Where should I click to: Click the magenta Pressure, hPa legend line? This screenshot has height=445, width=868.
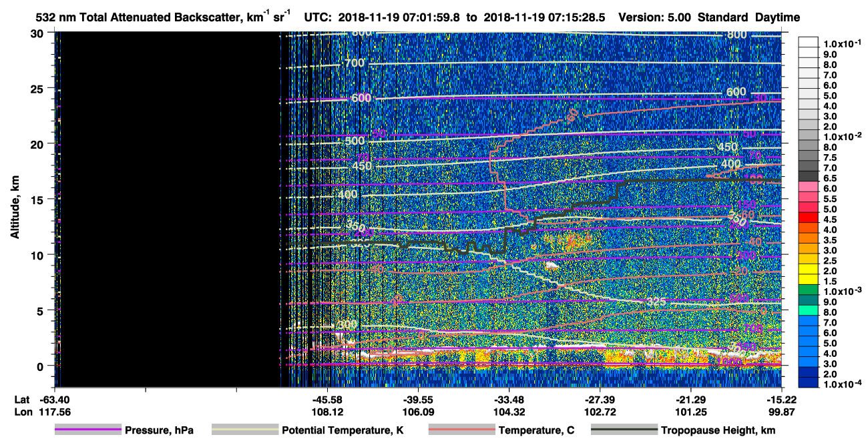[x=87, y=430]
